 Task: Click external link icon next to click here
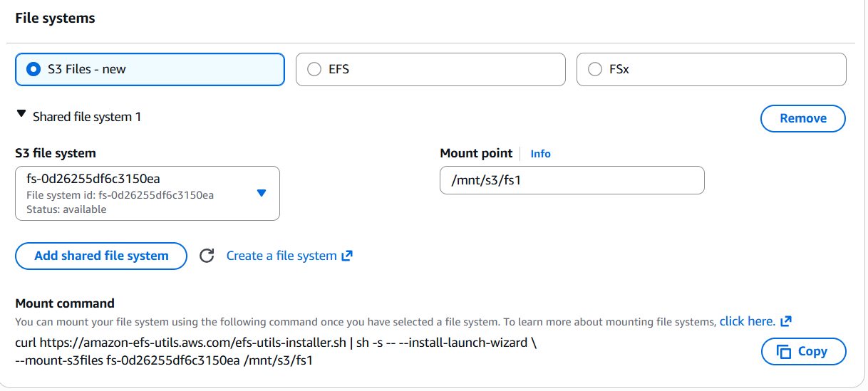(x=786, y=322)
